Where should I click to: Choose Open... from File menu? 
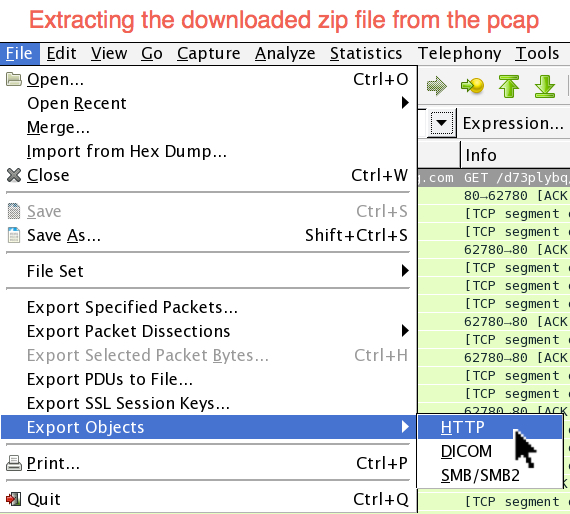(x=209, y=79)
